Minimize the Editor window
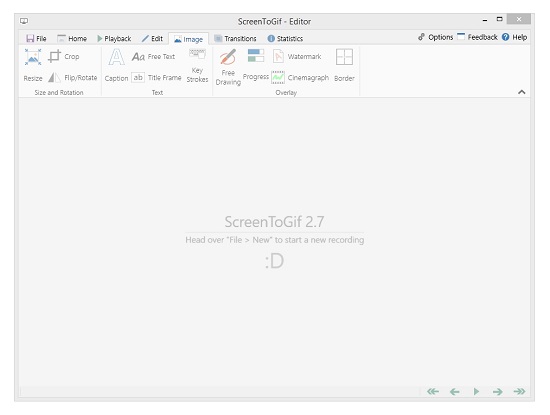The height and width of the screenshot is (415, 550). coord(485,20)
